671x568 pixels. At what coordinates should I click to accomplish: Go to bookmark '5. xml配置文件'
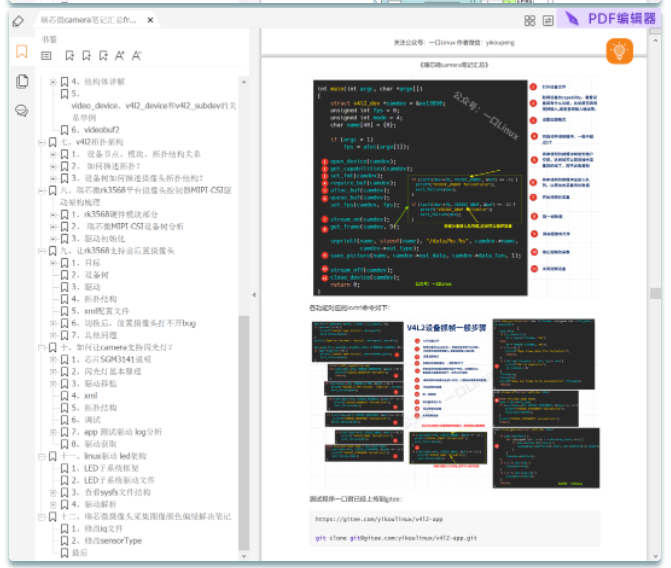click(x=100, y=311)
